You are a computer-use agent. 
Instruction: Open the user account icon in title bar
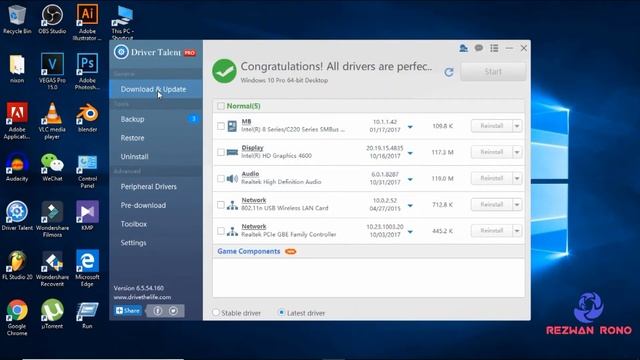(463, 48)
